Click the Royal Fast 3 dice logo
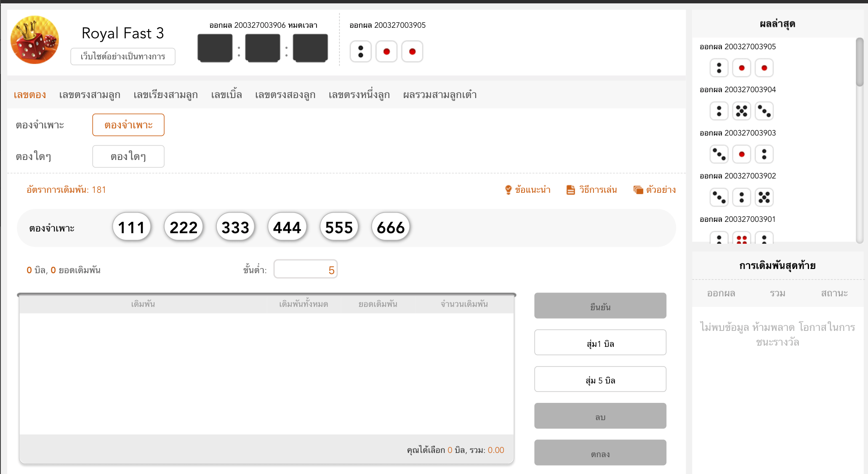 pos(35,40)
